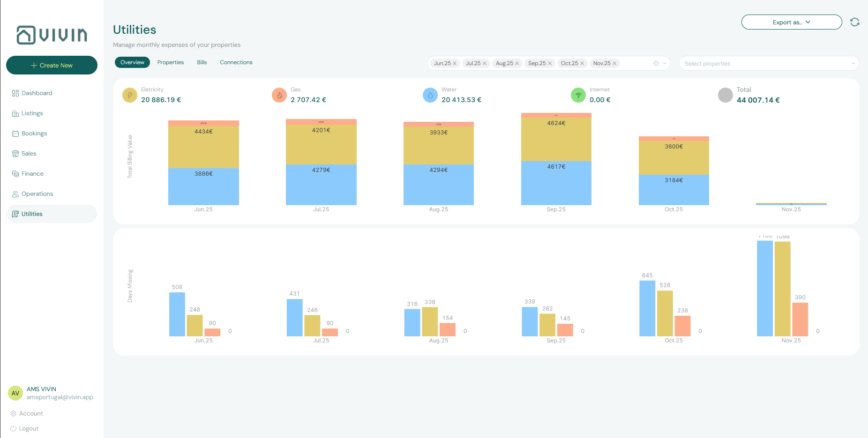Open the Select properties dropdown
The image size is (868, 438).
click(769, 63)
